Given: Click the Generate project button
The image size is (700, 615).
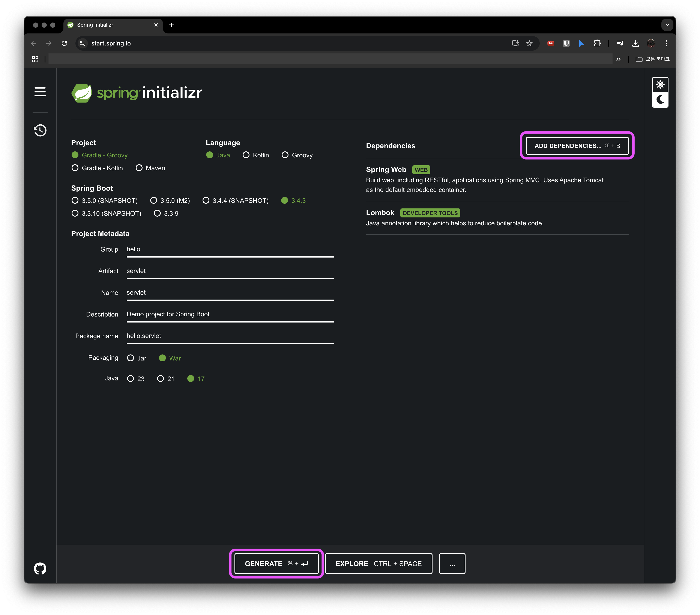Looking at the screenshot, I should point(276,564).
